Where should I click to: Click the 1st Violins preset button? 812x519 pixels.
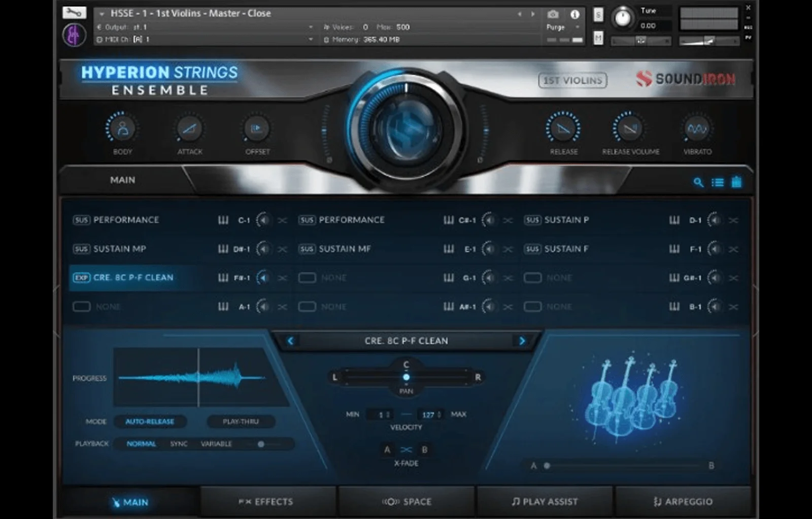[572, 80]
